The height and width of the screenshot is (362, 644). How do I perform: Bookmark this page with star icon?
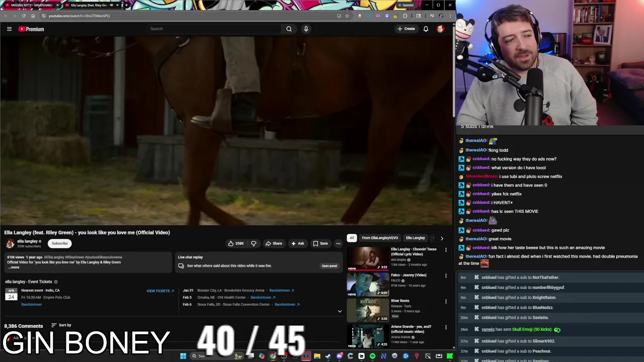point(347,16)
